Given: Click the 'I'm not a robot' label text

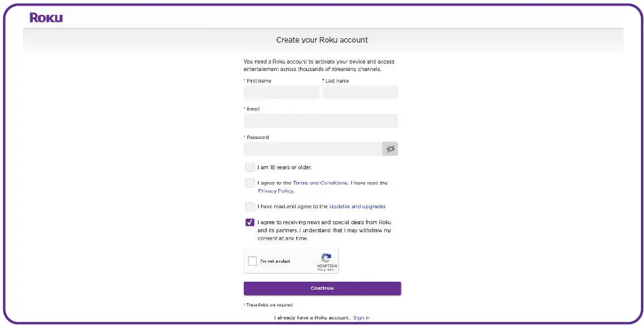Looking at the screenshot, I should click(275, 261).
